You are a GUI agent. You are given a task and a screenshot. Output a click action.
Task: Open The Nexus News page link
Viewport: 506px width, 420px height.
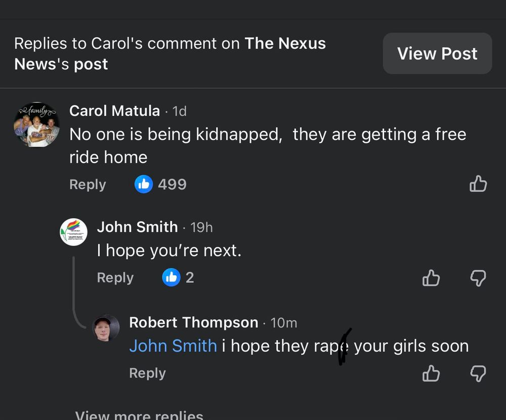pyautogui.click(x=285, y=44)
